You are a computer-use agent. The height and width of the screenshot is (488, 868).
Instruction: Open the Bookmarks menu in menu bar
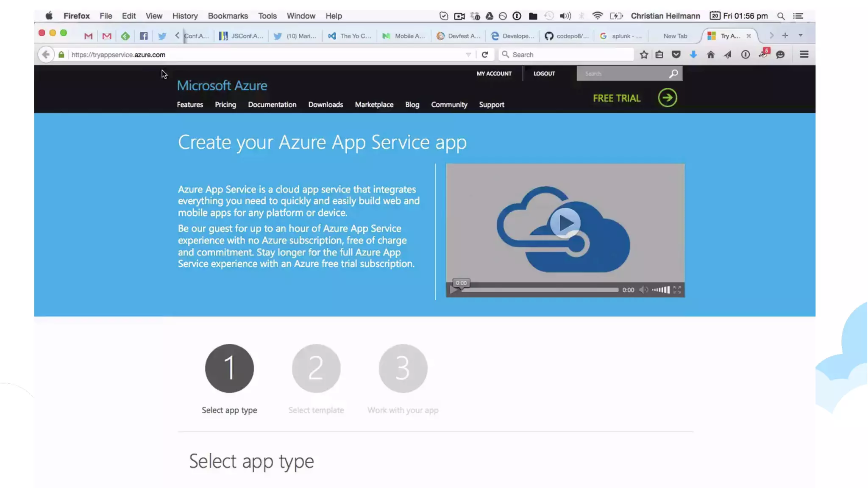click(x=228, y=16)
